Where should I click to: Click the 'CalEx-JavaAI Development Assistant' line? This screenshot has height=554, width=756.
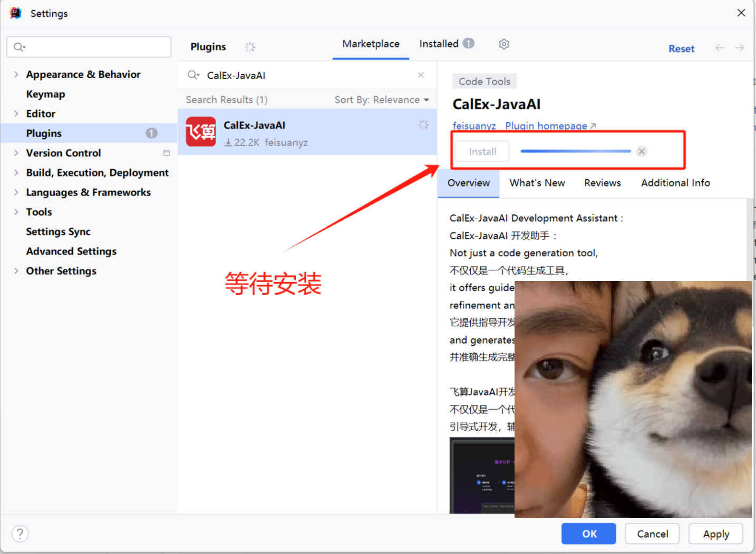[536, 218]
